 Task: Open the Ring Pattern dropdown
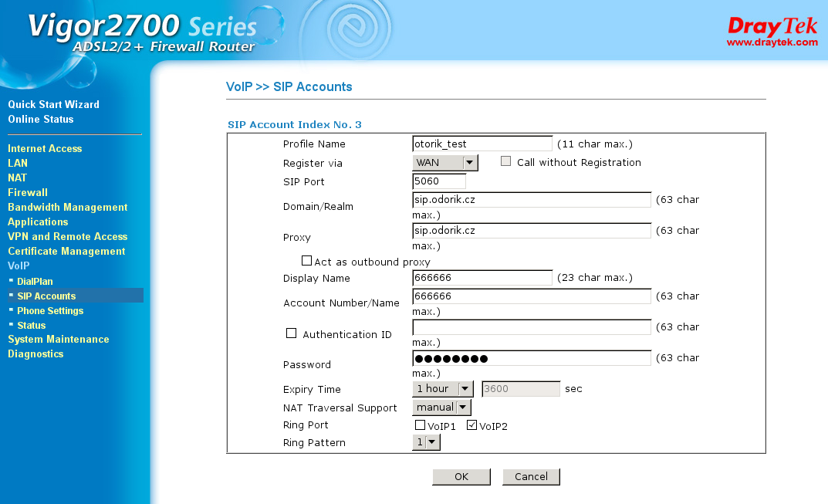pyautogui.click(x=426, y=442)
